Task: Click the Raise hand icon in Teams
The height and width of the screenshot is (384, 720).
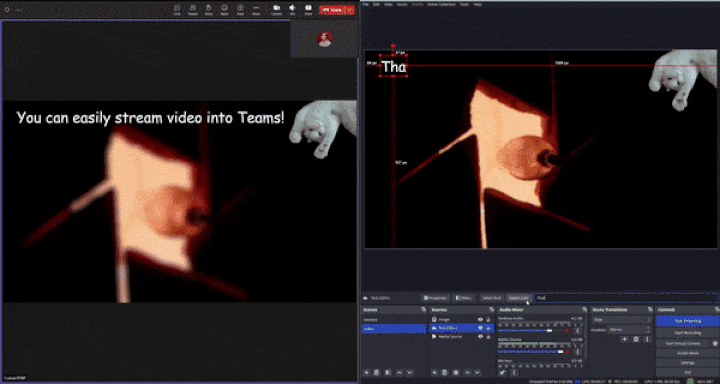Action: click(208, 9)
